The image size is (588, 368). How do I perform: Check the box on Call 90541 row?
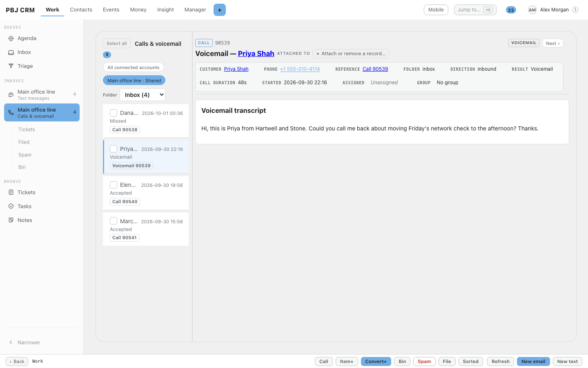[x=114, y=221]
